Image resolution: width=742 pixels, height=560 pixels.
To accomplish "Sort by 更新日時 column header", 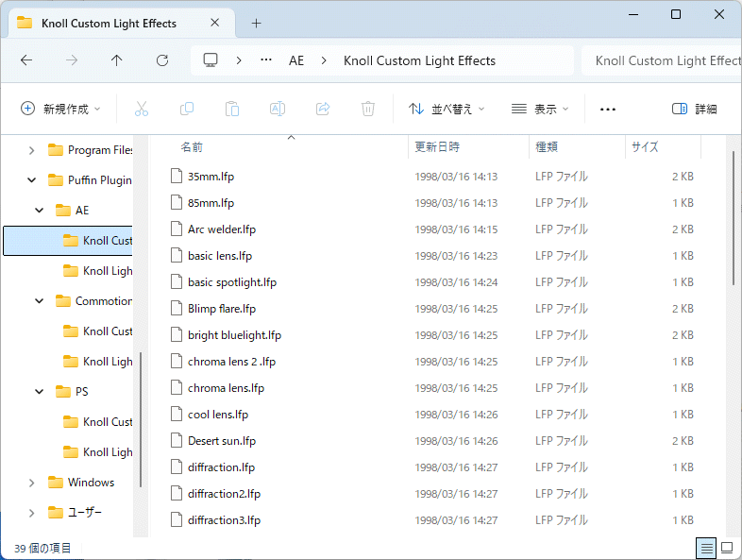I will [x=468, y=147].
